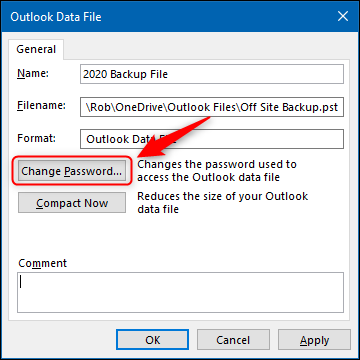Select the General tab
Image resolution: width=360 pixels, height=360 pixels.
pos(36,49)
